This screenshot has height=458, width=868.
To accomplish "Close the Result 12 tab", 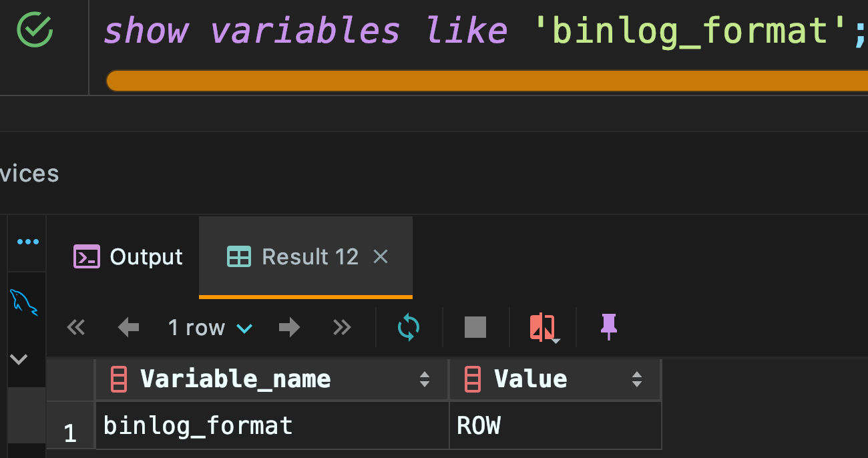I will tap(381, 256).
